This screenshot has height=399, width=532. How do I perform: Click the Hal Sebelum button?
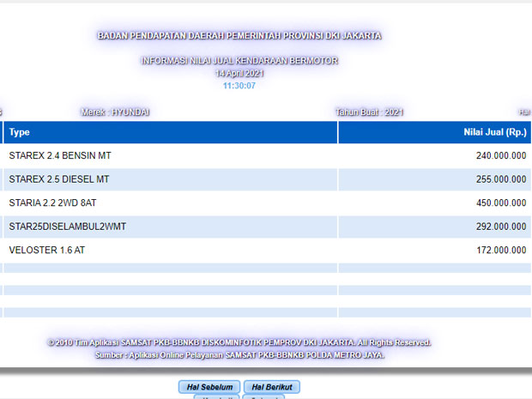209,387
